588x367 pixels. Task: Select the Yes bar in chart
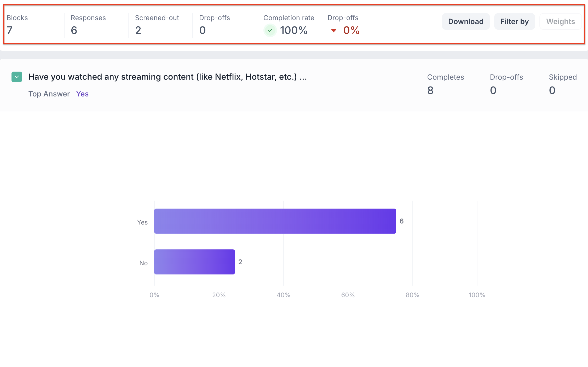[x=275, y=221]
